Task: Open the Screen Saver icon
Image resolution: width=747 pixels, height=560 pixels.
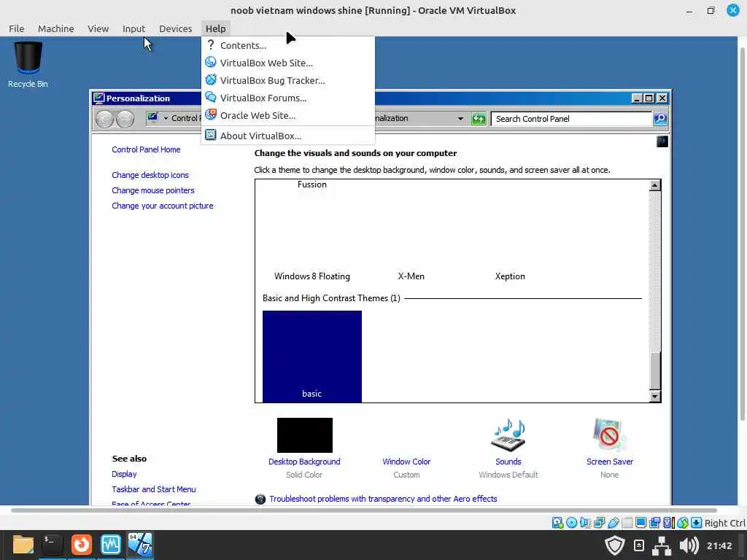Action: tap(609, 435)
